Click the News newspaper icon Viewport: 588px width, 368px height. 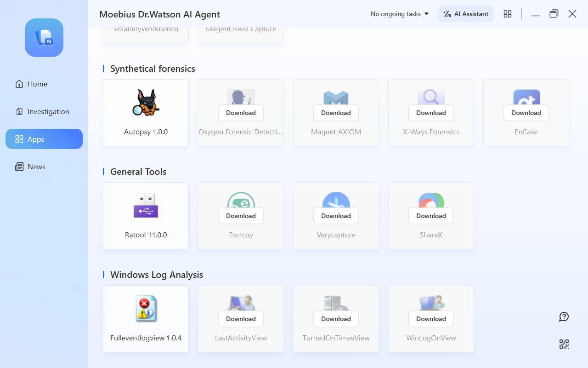19,167
